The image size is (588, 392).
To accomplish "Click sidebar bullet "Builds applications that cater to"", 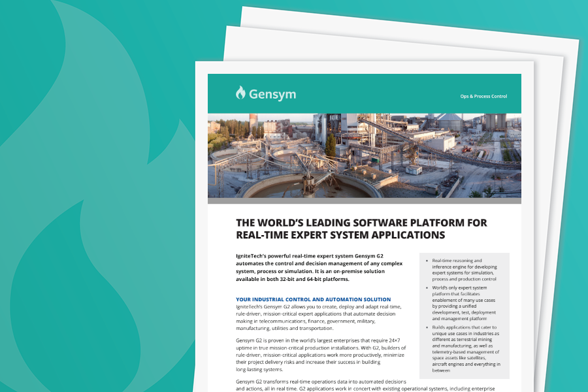I will coord(466,349).
